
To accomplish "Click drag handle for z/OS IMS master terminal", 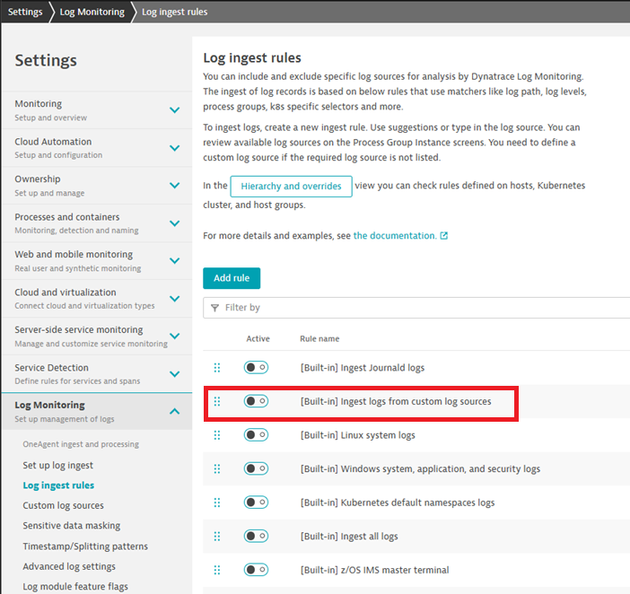I will tap(217, 570).
